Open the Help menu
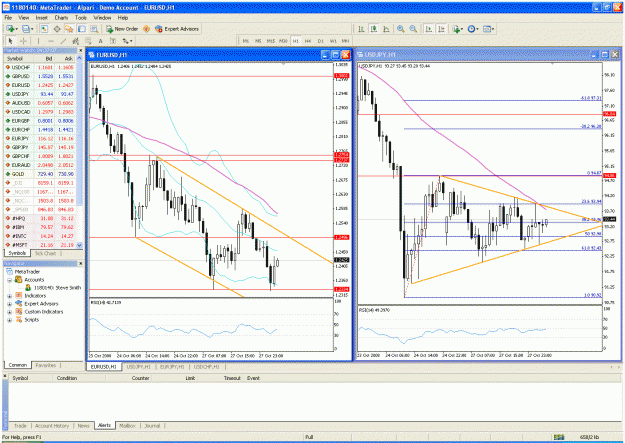Screen dimensions: 625x443 pyautogui.click(x=123, y=18)
